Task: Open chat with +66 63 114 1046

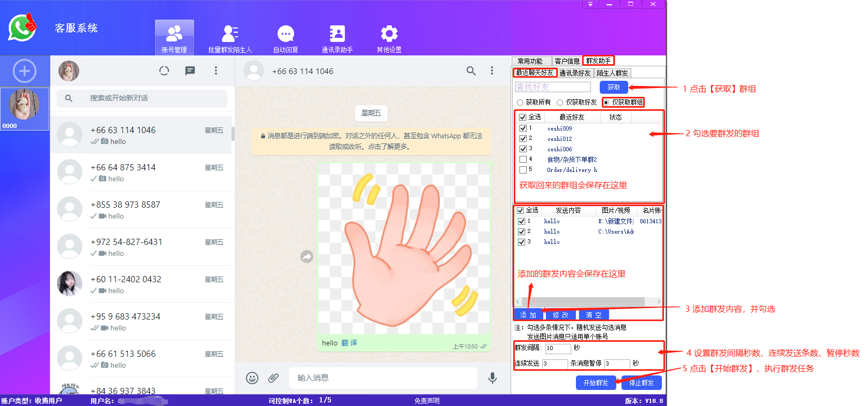Action: (x=141, y=135)
